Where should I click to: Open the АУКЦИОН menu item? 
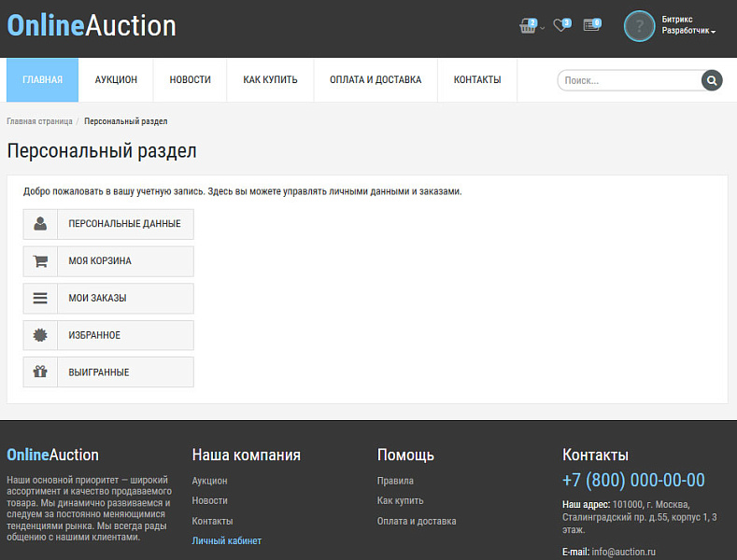(x=116, y=80)
